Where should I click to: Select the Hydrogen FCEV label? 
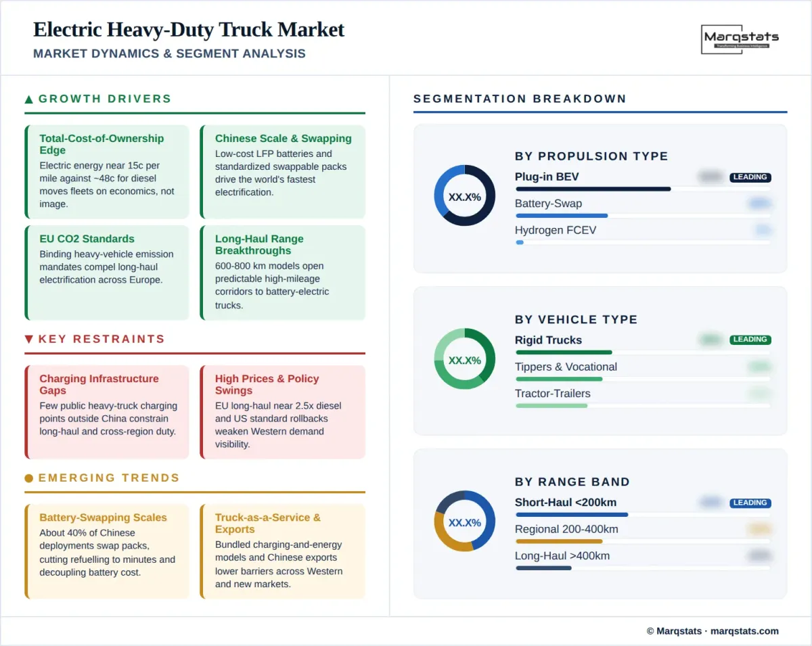[556, 230]
